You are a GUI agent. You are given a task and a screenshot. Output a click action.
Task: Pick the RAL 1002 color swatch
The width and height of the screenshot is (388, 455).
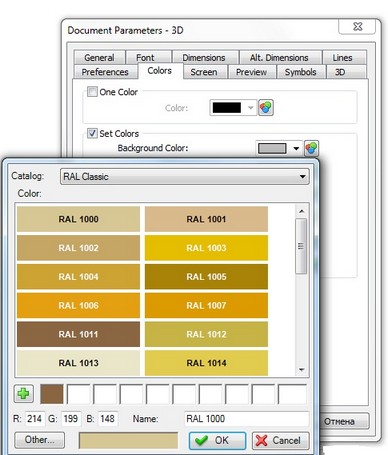[x=78, y=248]
